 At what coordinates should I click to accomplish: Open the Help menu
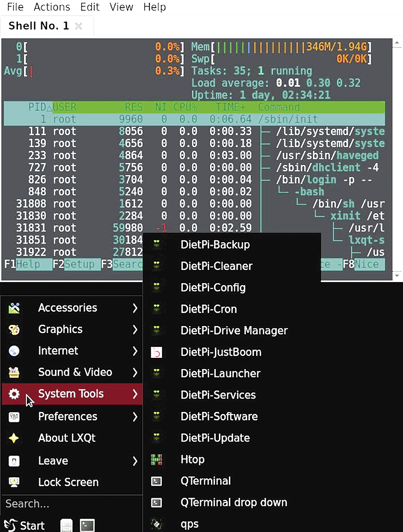pos(154,7)
